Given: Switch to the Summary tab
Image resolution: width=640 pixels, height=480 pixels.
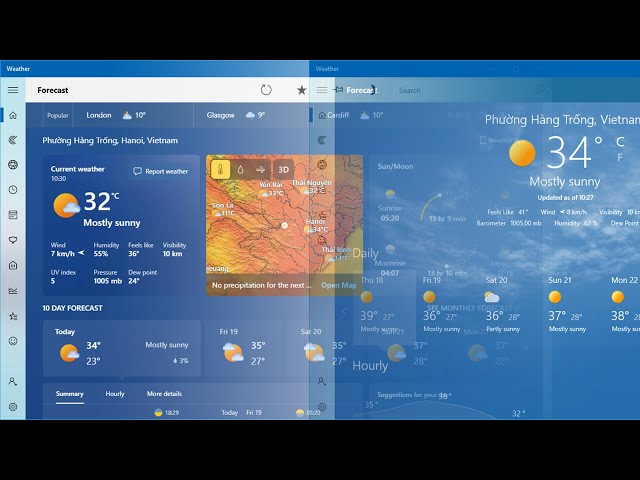Looking at the screenshot, I should (70, 394).
